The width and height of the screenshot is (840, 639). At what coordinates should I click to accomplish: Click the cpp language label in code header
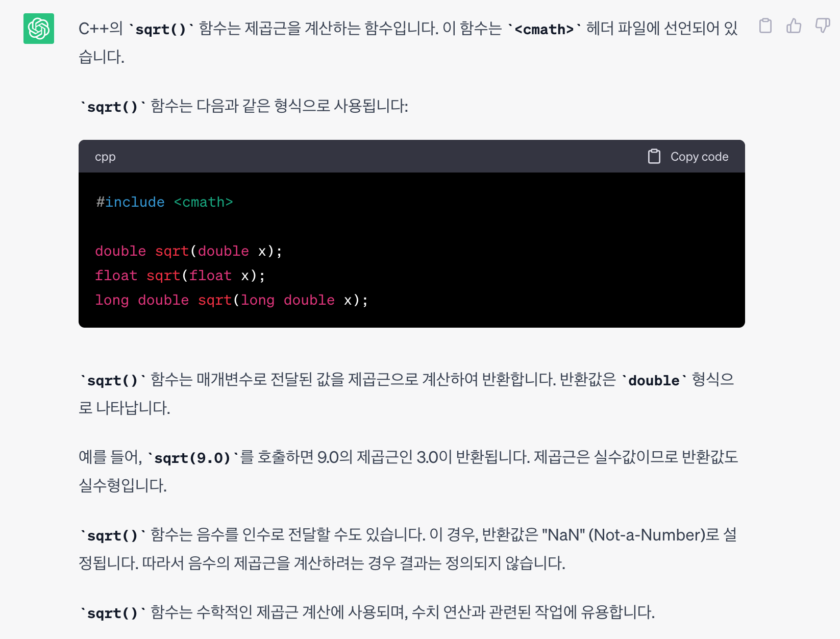(x=105, y=157)
